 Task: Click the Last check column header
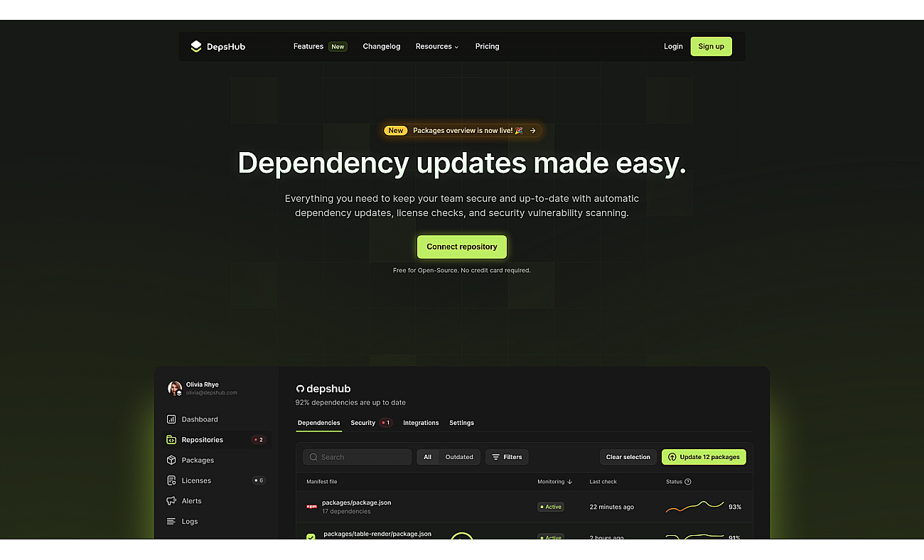pyautogui.click(x=603, y=482)
